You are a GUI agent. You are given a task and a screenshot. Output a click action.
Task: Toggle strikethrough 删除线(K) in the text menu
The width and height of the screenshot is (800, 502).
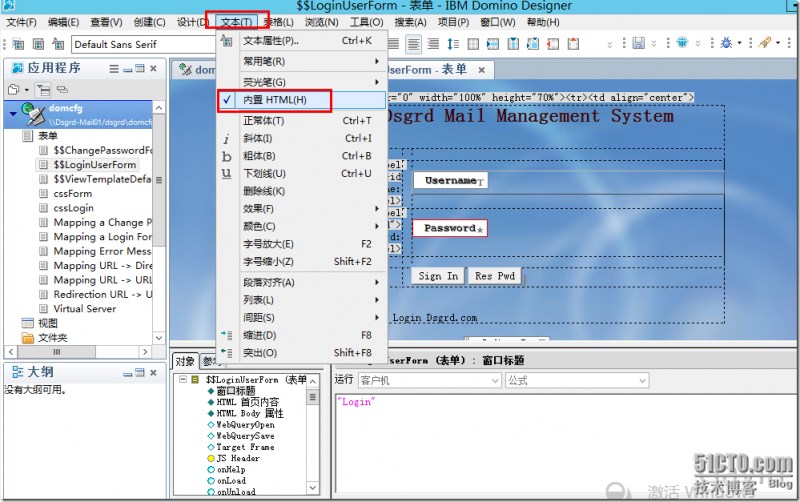[302, 191]
